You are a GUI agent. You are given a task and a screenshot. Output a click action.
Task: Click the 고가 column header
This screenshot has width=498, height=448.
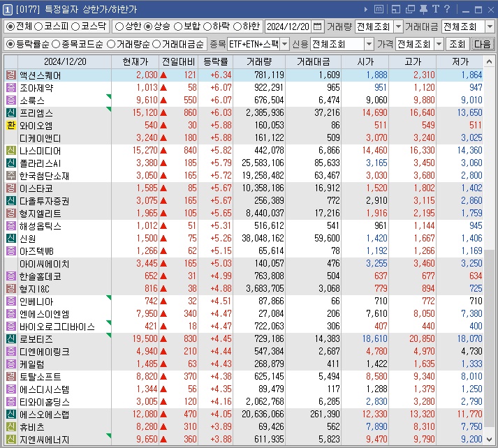tap(413, 61)
